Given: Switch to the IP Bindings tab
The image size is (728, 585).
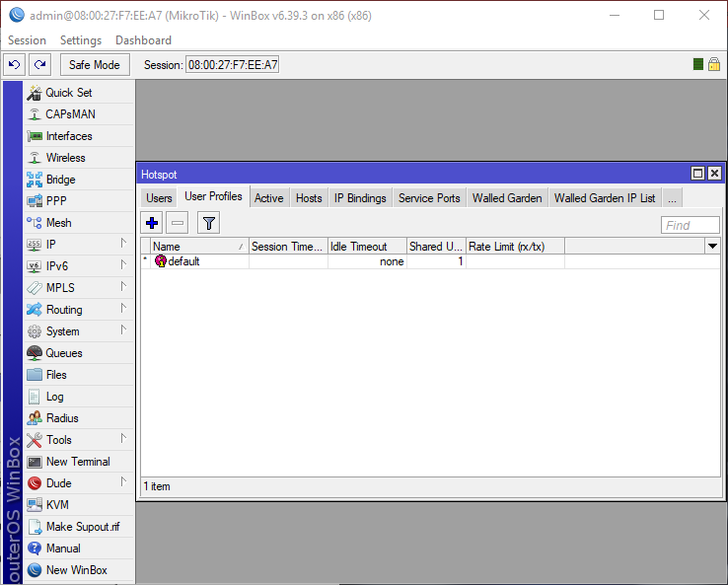Looking at the screenshot, I should coord(360,198).
